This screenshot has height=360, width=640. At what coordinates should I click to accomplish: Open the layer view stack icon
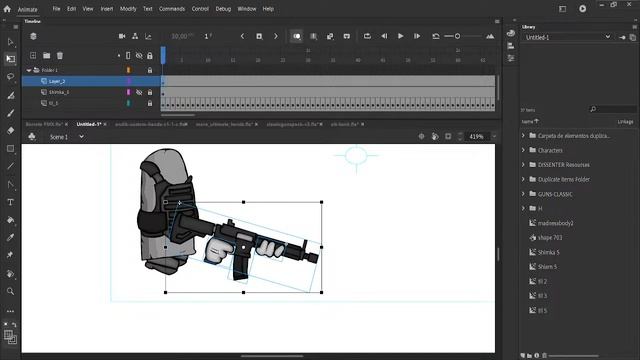tap(33, 36)
